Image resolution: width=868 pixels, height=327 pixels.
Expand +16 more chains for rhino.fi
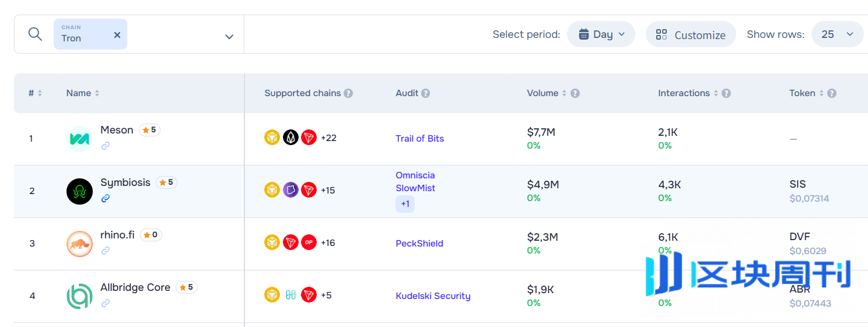click(x=328, y=243)
